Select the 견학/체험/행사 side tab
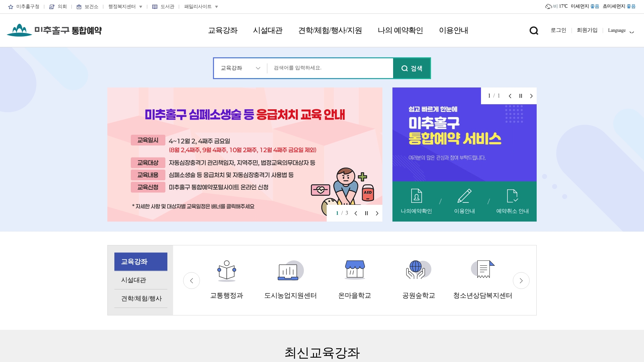644x362 pixels. tap(141, 299)
